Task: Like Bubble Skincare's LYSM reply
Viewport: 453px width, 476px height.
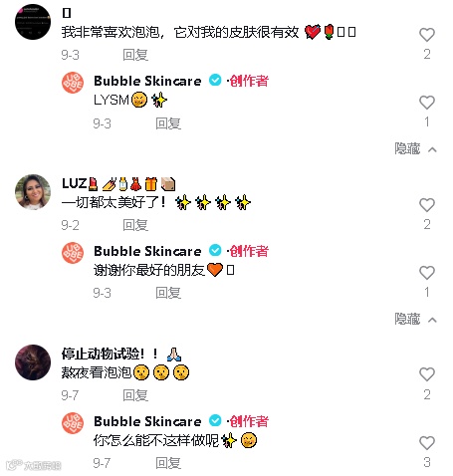Action: [x=427, y=103]
